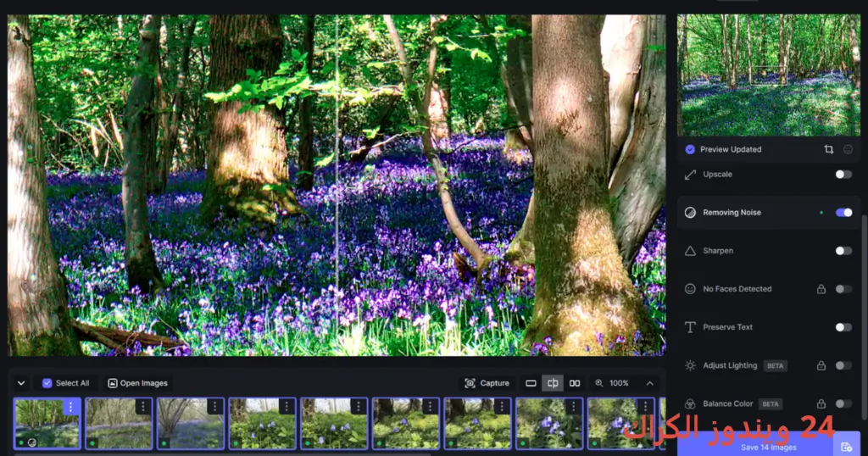The height and width of the screenshot is (456, 868).
Task: Click the Sharpen triangle icon
Action: coord(690,251)
